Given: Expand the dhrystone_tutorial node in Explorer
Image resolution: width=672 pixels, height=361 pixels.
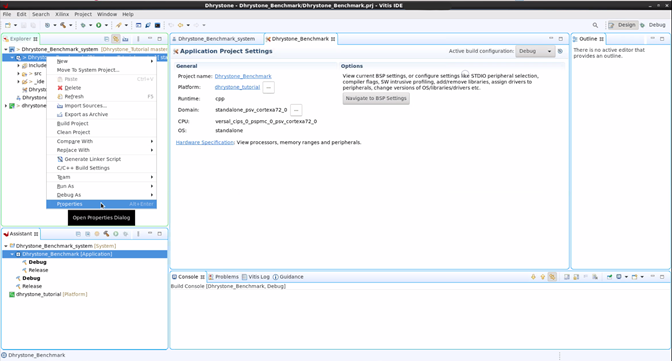Looking at the screenshot, I should [x=6, y=105].
